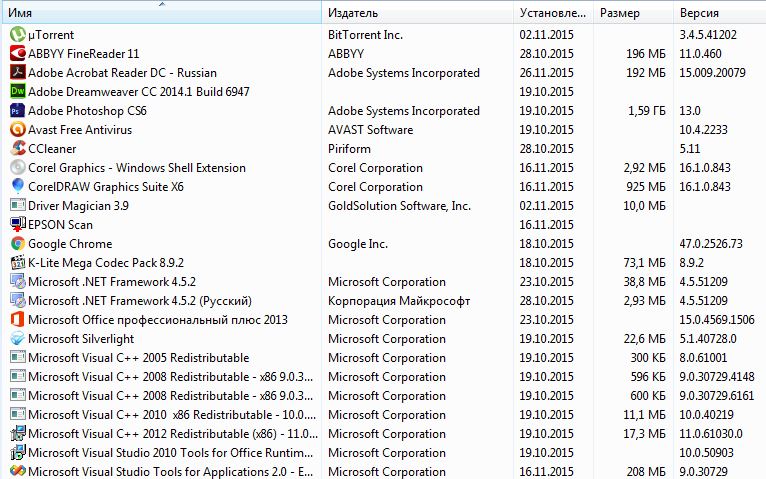Select the Adobe Dreamweaver CC icon
766x479 pixels.
[x=18, y=91]
